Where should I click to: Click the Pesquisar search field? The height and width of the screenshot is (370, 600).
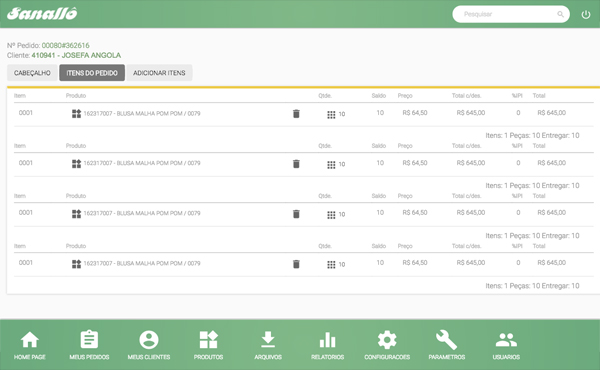coord(511,14)
